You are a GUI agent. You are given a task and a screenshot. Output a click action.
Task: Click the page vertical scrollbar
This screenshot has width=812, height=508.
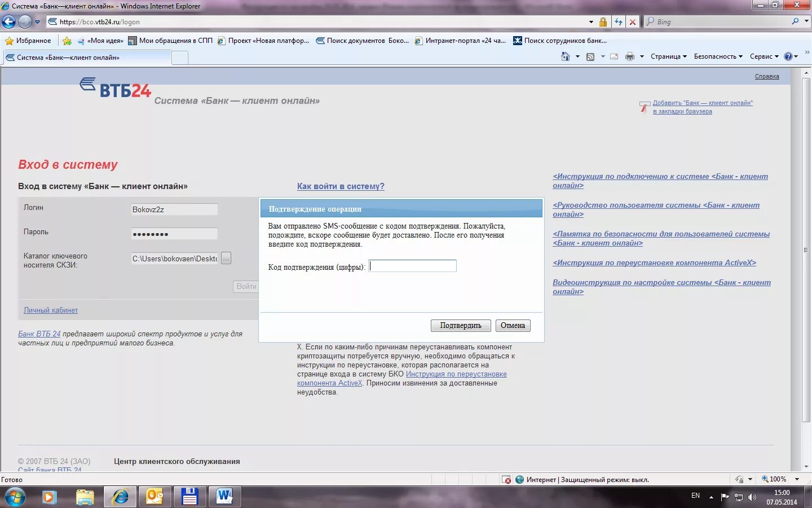(806, 249)
